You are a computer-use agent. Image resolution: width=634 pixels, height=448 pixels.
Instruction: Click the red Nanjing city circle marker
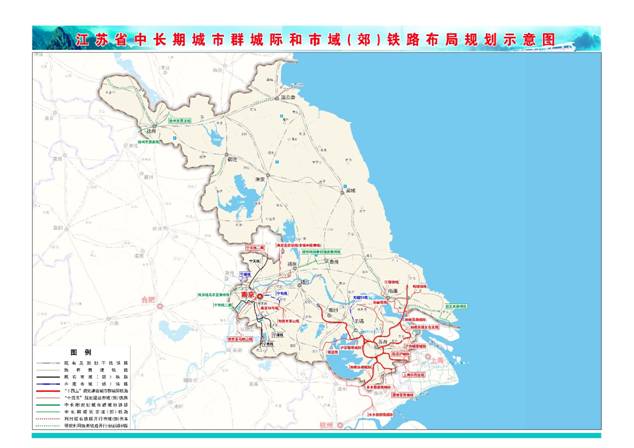pyautogui.click(x=258, y=297)
